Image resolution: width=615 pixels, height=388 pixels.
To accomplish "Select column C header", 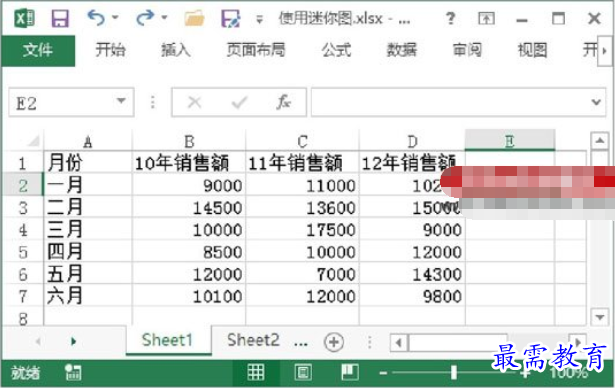I will coord(302,141).
